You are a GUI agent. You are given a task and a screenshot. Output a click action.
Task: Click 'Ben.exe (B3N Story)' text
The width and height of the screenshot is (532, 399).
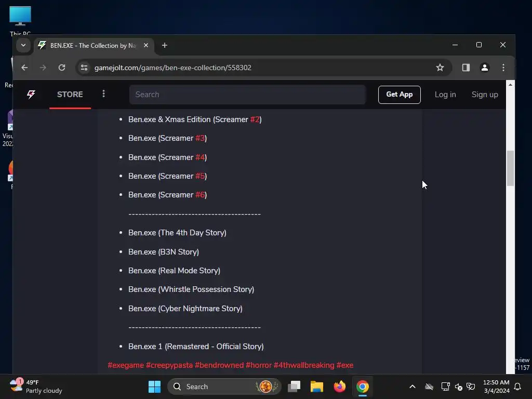coord(164,252)
